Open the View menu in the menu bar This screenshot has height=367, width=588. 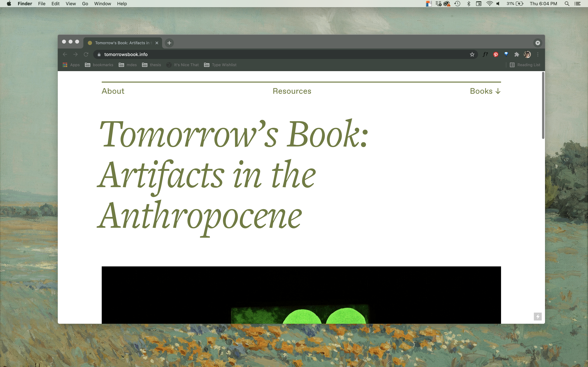click(71, 4)
